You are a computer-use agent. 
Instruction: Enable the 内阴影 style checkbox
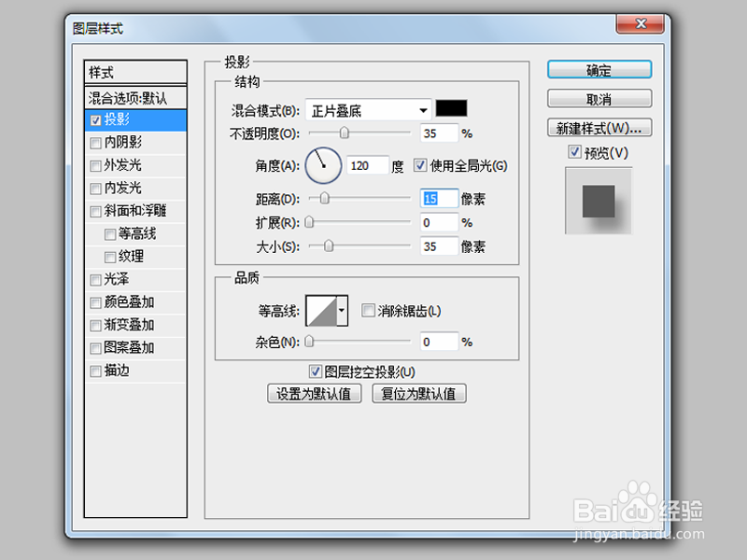[x=95, y=143]
